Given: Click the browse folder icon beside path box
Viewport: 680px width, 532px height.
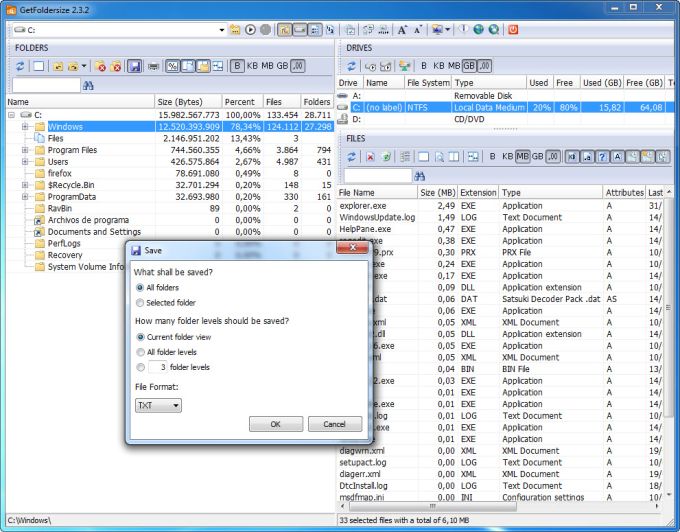Looking at the screenshot, I should click(x=235, y=29).
